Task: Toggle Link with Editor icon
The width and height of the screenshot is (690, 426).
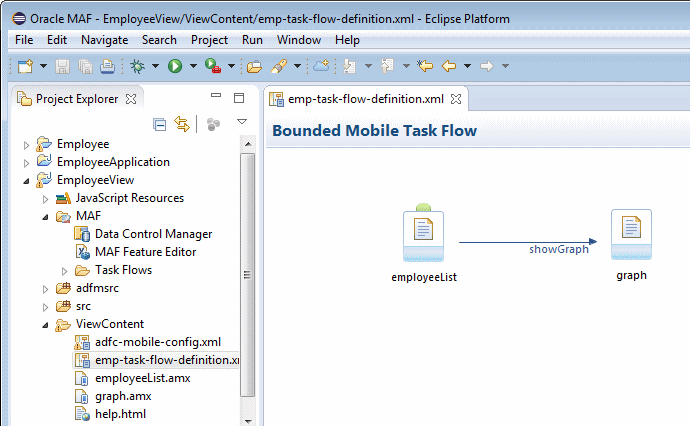Action: pyautogui.click(x=182, y=124)
